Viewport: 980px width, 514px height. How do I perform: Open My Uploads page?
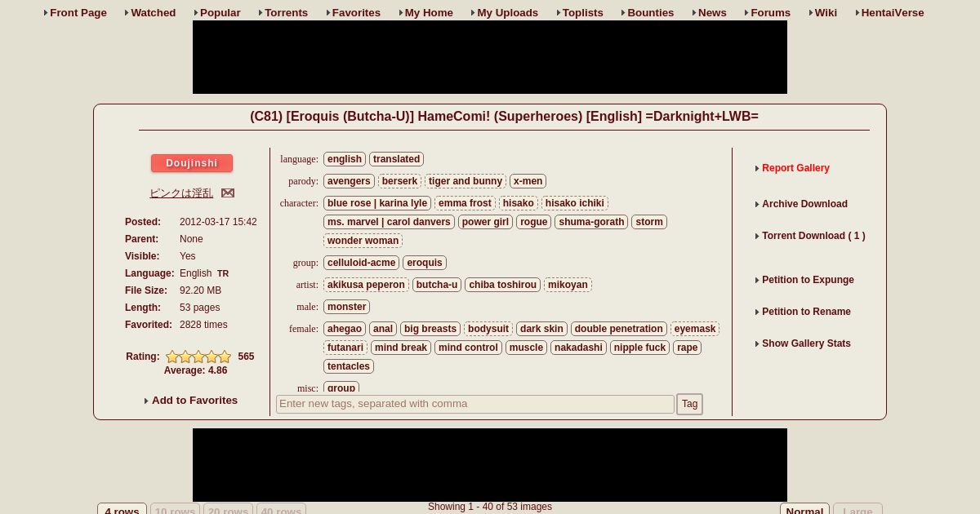pos(508,12)
